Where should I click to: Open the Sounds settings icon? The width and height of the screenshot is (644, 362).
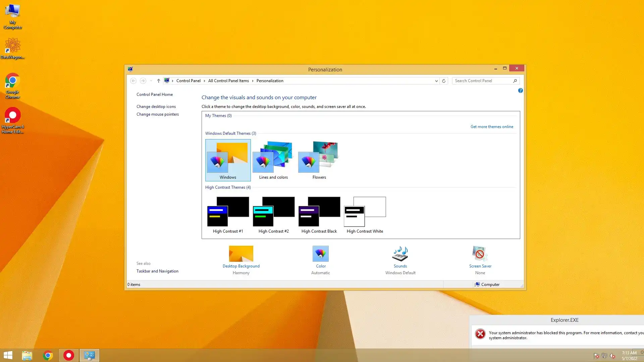coord(400,254)
